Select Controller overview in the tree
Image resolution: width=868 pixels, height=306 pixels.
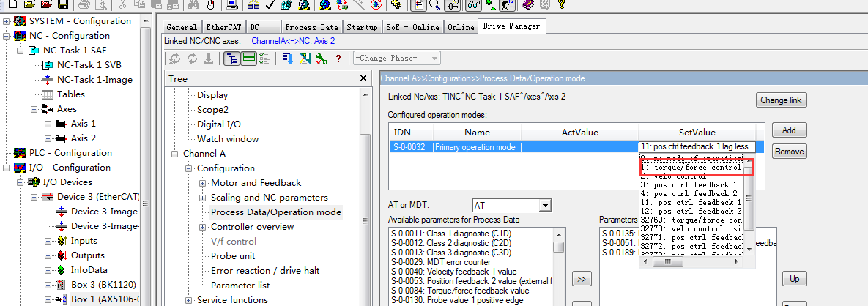(252, 227)
